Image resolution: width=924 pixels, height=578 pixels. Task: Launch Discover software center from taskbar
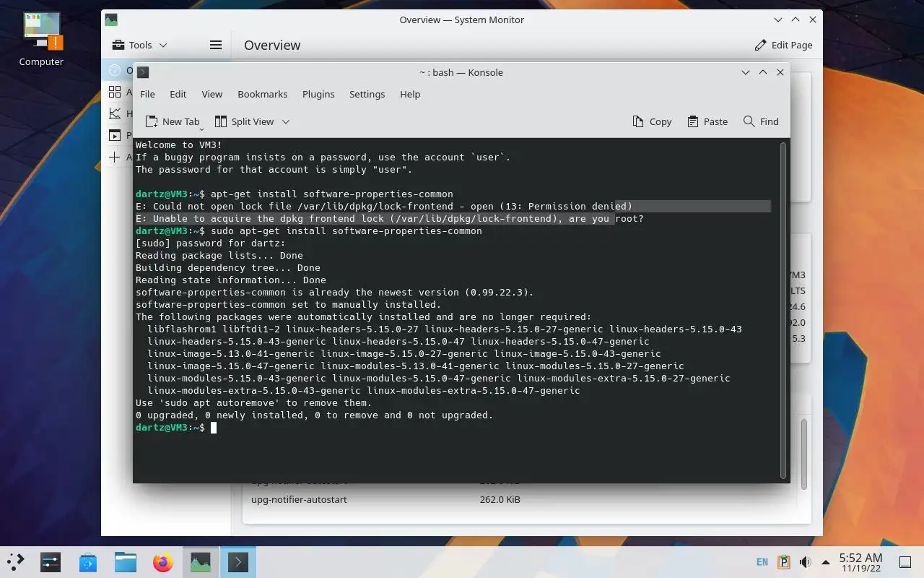coord(88,561)
